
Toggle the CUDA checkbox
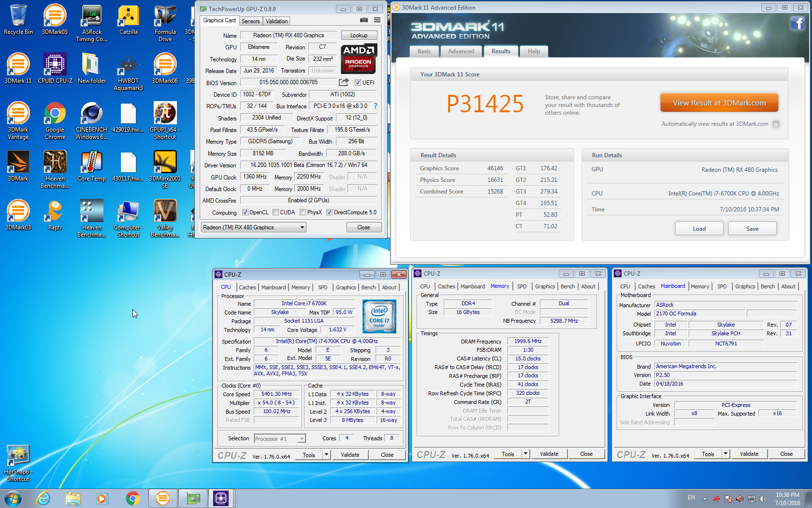(275, 212)
